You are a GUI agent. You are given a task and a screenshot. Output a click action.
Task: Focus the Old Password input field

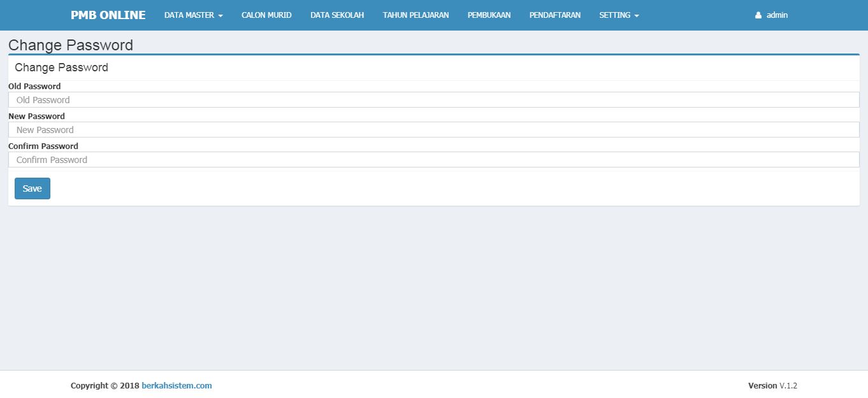pyautogui.click(x=433, y=100)
